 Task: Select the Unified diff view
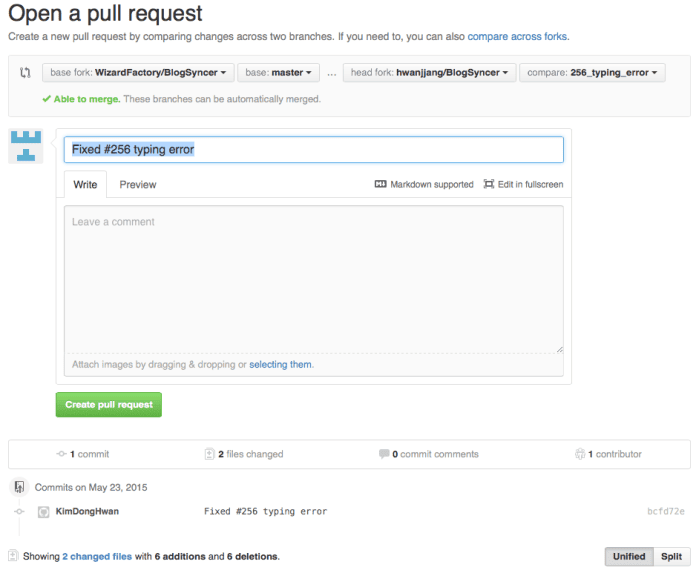(x=629, y=557)
